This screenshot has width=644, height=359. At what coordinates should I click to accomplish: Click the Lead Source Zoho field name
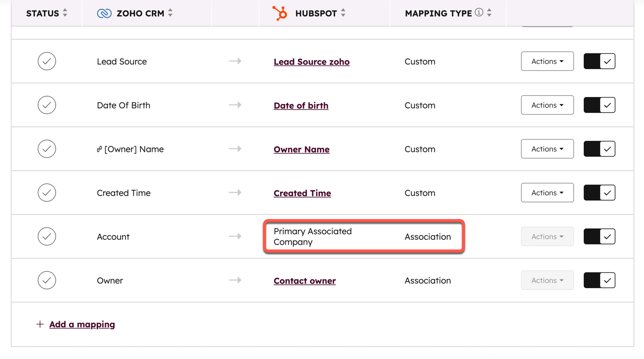[122, 61]
